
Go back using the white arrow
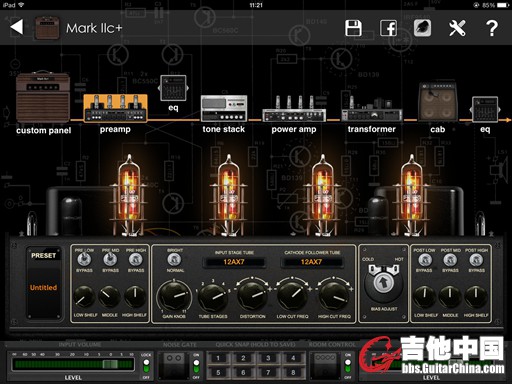pos(17,27)
